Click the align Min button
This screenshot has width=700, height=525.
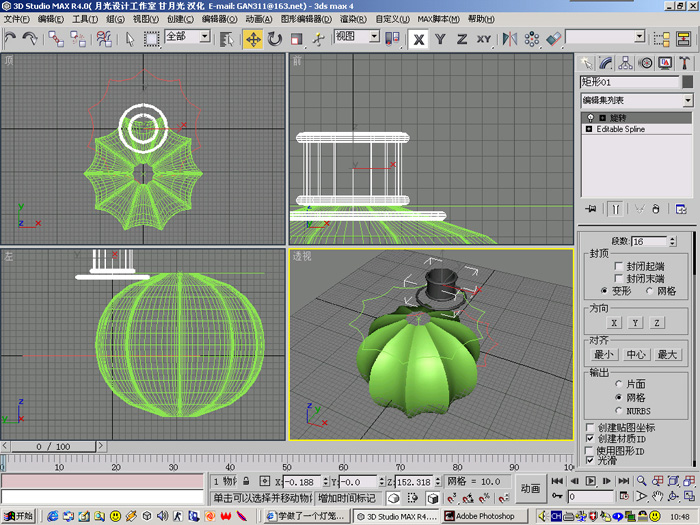click(x=604, y=354)
